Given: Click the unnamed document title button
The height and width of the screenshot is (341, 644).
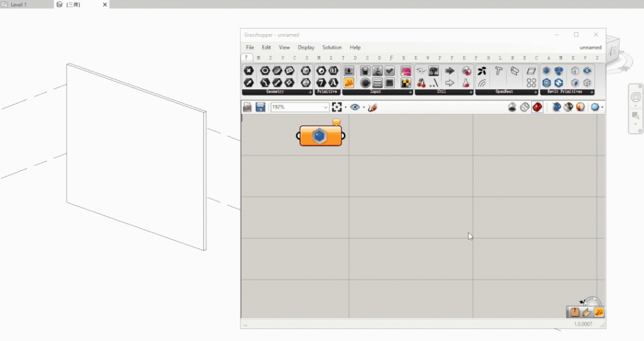Looking at the screenshot, I should click(591, 48).
